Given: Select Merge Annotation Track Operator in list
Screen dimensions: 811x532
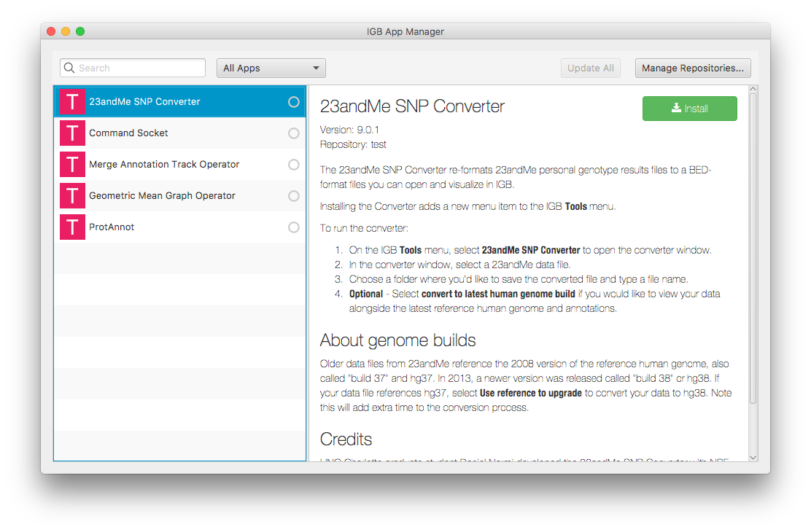Looking at the screenshot, I should click(x=164, y=165).
